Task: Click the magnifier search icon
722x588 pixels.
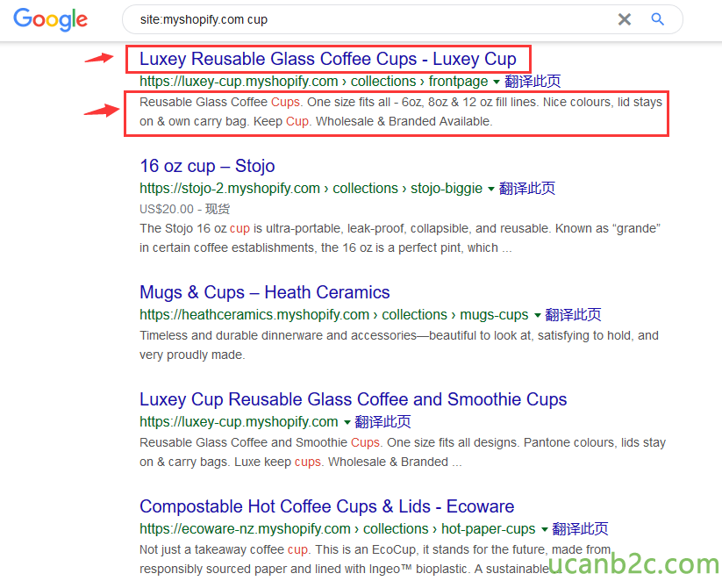Action: (x=658, y=19)
